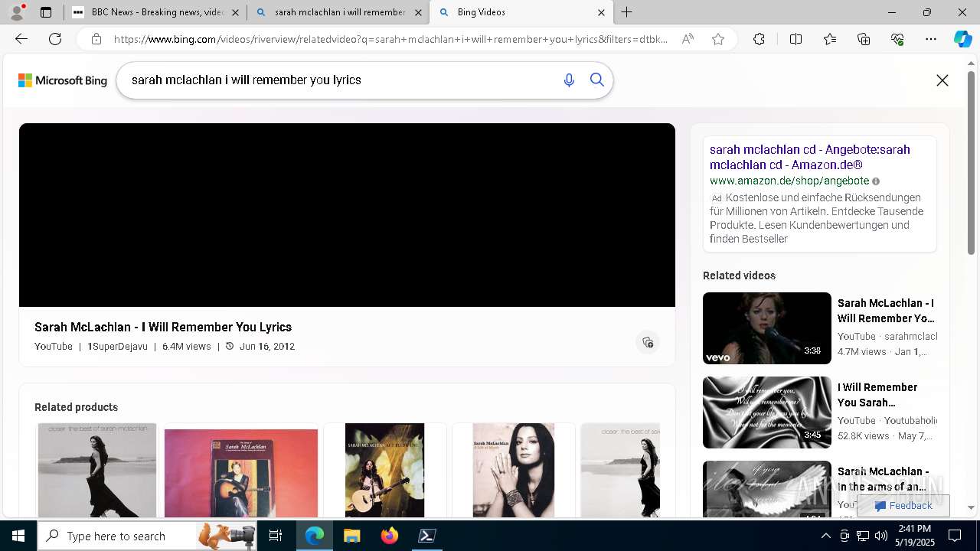This screenshot has width=980, height=551.
Task: Open Browser essentials heart icon
Action: click(x=897, y=39)
